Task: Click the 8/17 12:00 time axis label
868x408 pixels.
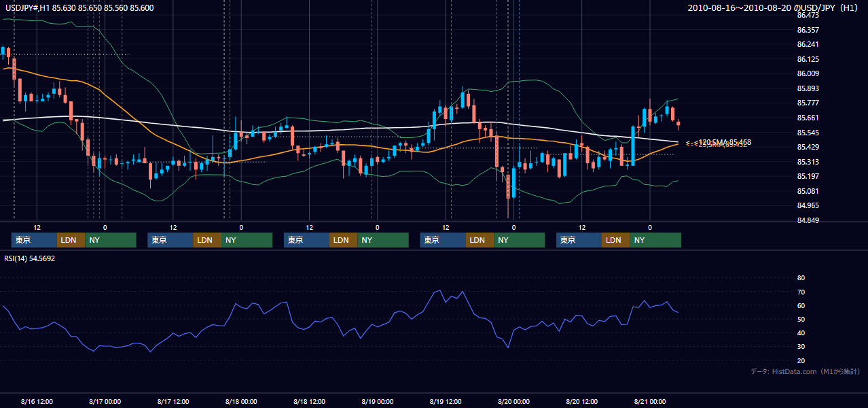Action: click(x=173, y=401)
